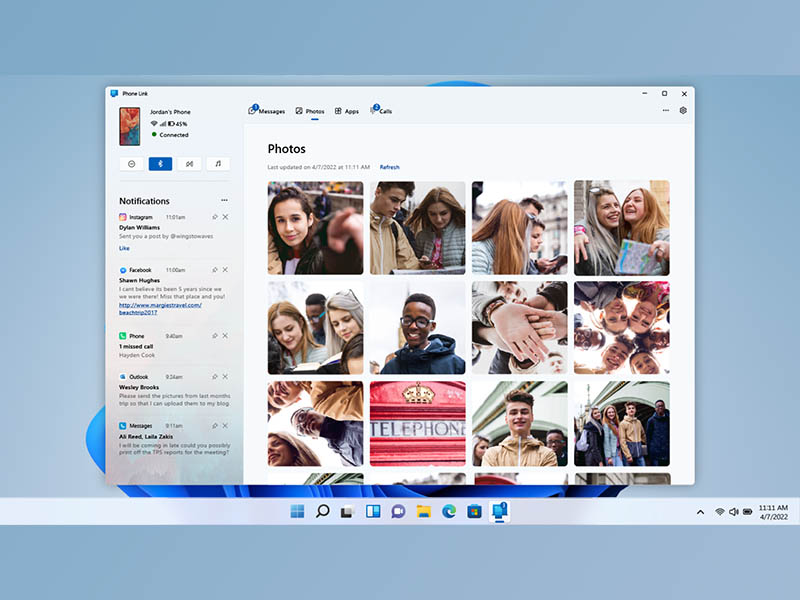800x600 pixels.
Task: Open the Messages tab
Action: 267,111
